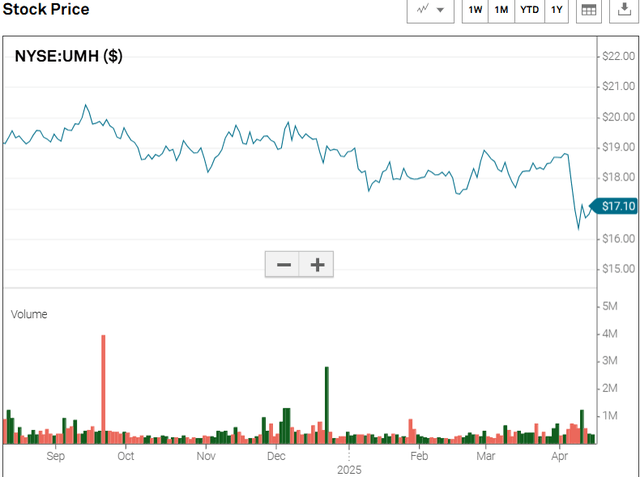This screenshot has width=640, height=477.
Task: Click the Sep date label
Action: click(55, 456)
